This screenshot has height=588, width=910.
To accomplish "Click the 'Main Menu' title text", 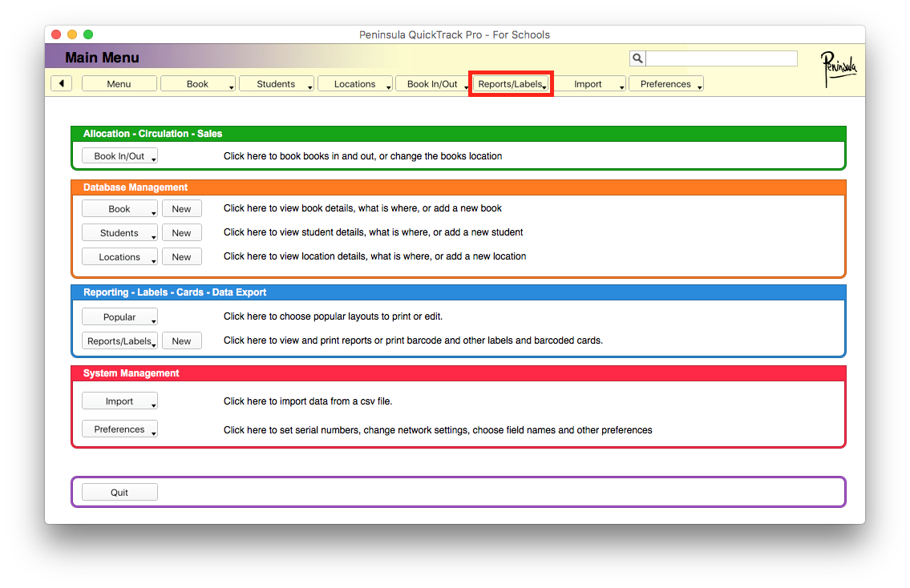I will click(x=102, y=58).
